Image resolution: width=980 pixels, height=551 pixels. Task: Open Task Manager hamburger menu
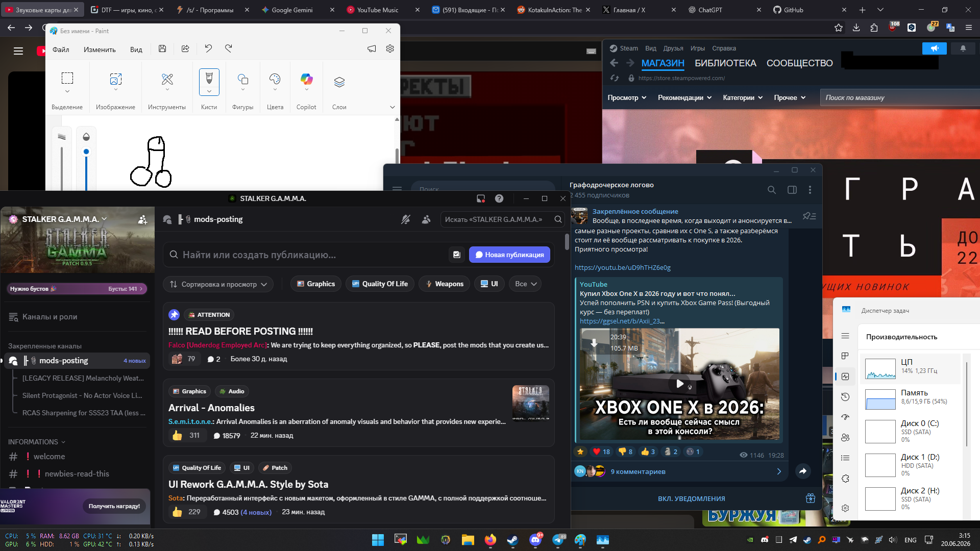click(x=845, y=336)
